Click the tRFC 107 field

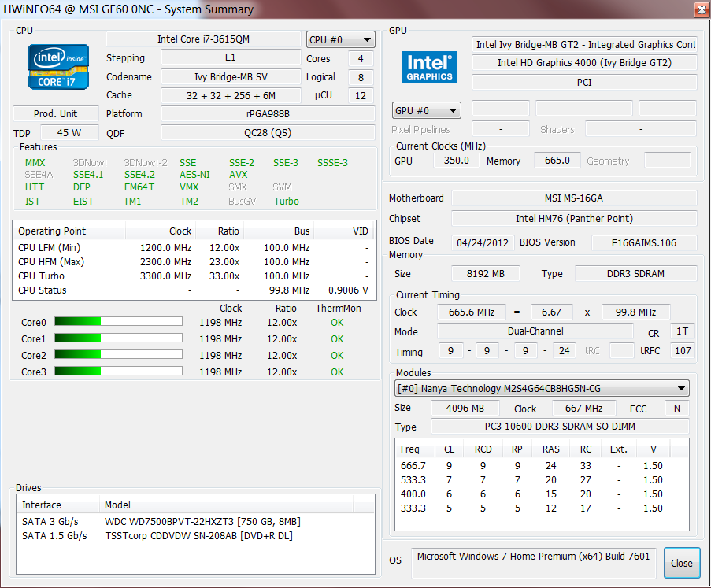point(683,350)
